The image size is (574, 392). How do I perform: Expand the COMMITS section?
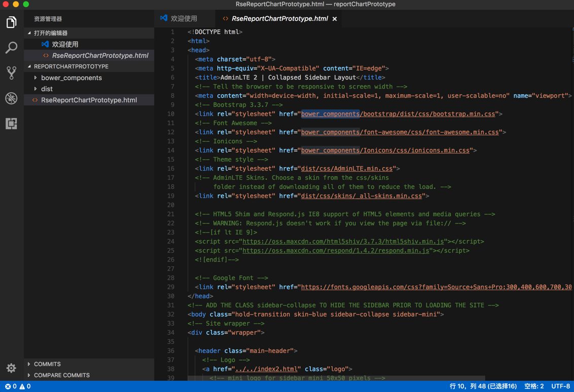pyautogui.click(x=47, y=364)
